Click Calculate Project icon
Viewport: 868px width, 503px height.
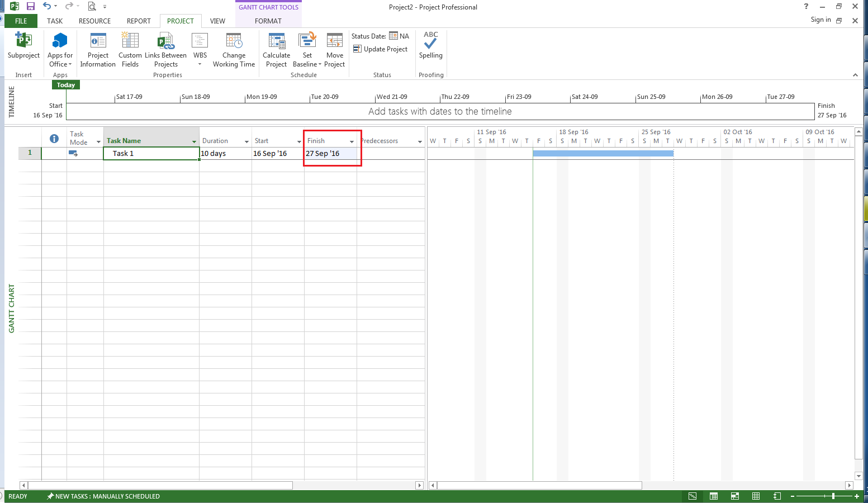(276, 41)
